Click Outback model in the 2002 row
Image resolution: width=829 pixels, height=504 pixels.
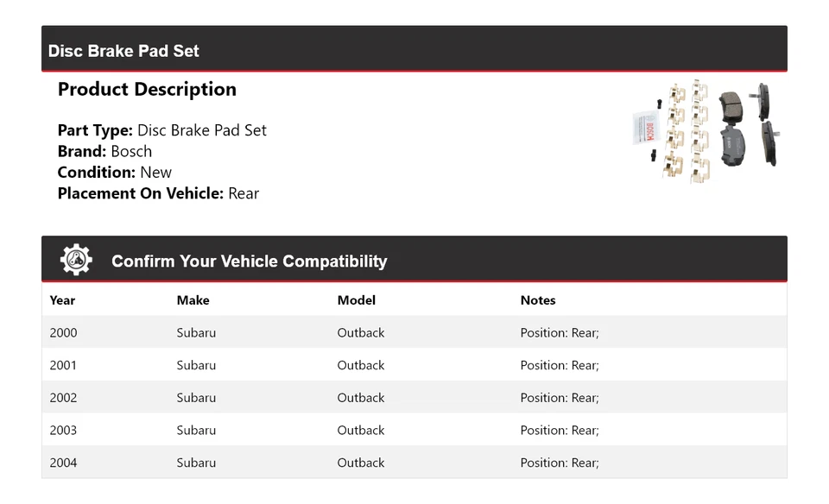361,398
